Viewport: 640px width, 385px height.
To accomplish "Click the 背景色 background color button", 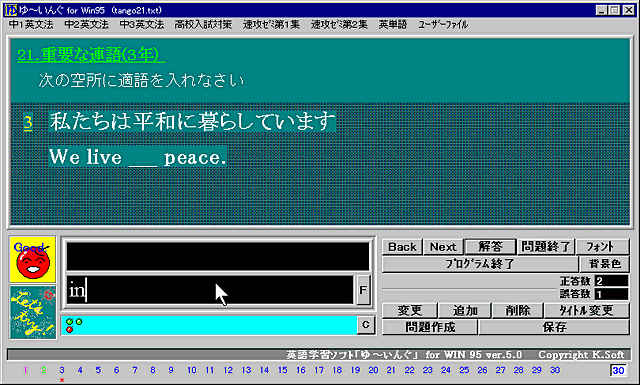I will 604,264.
